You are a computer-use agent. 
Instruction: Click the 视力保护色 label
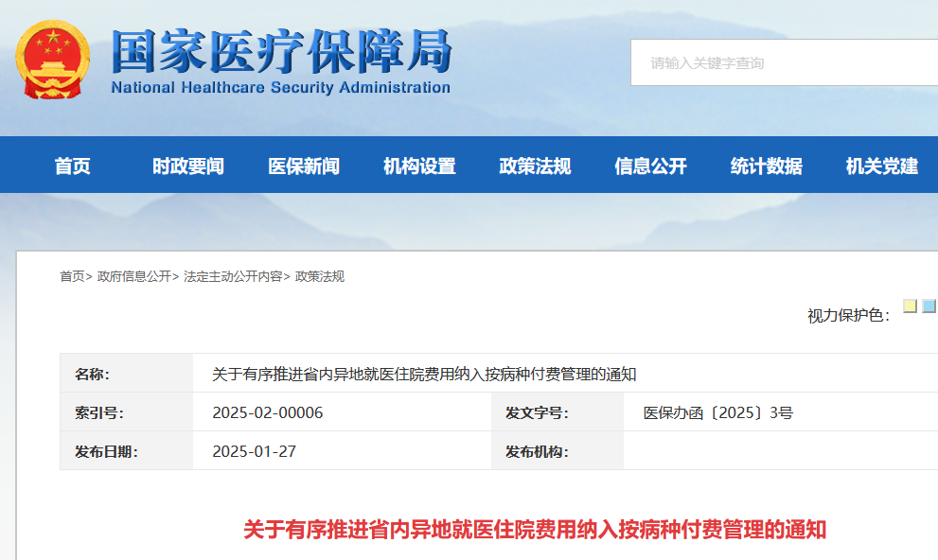coord(848,315)
